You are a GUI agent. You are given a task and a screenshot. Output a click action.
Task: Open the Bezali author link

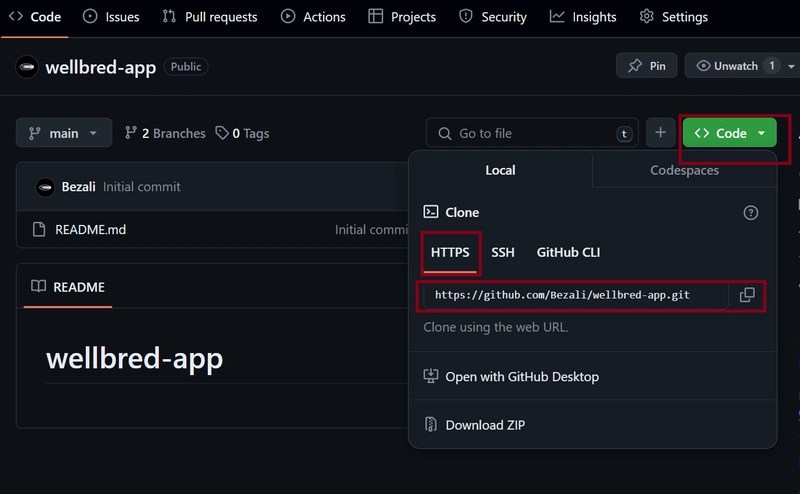[79, 187]
